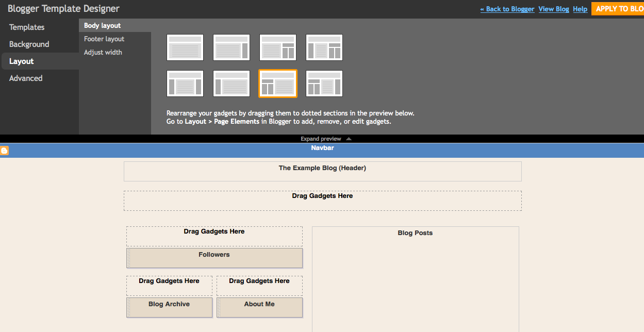Select The Example Blog header gadget
This screenshot has width=644, height=332.
[323, 172]
